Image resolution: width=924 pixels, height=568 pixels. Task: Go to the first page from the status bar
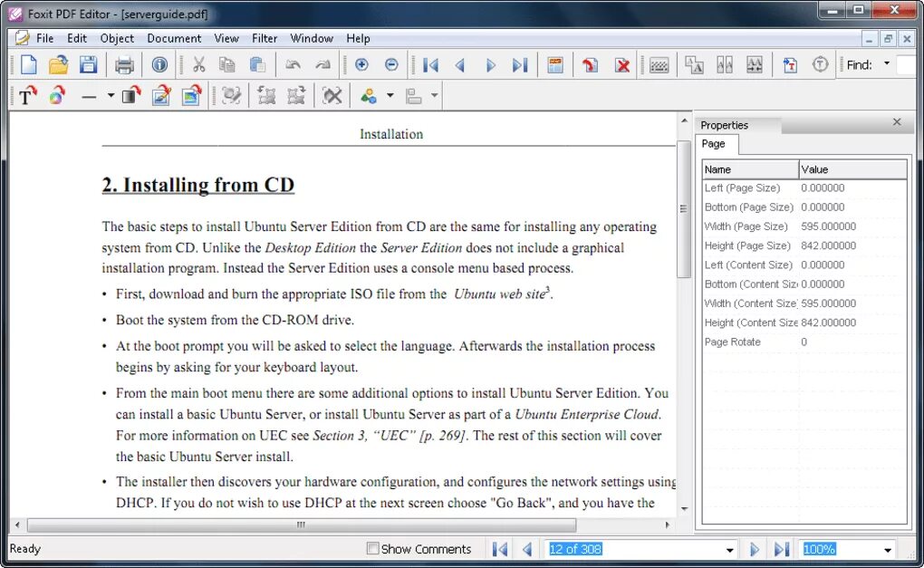tap(500, 549)
